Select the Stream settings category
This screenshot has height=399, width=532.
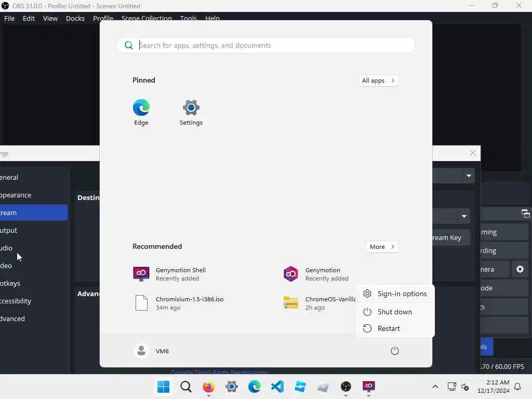[x=34, y=212]
